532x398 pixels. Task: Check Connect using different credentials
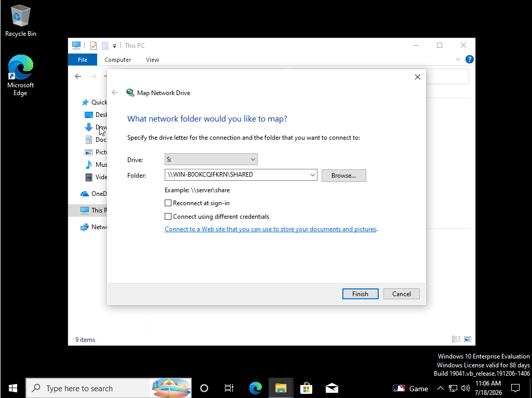tap(168, 217)
